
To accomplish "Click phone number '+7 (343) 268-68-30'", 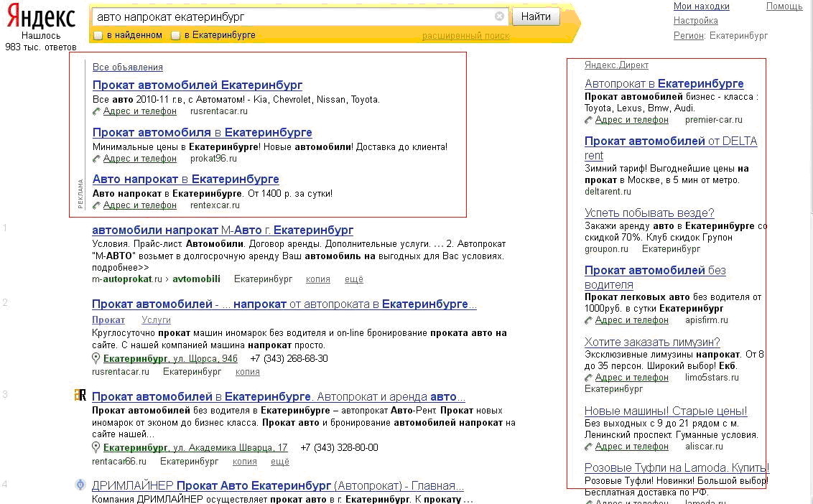I will tap(289, 358).
